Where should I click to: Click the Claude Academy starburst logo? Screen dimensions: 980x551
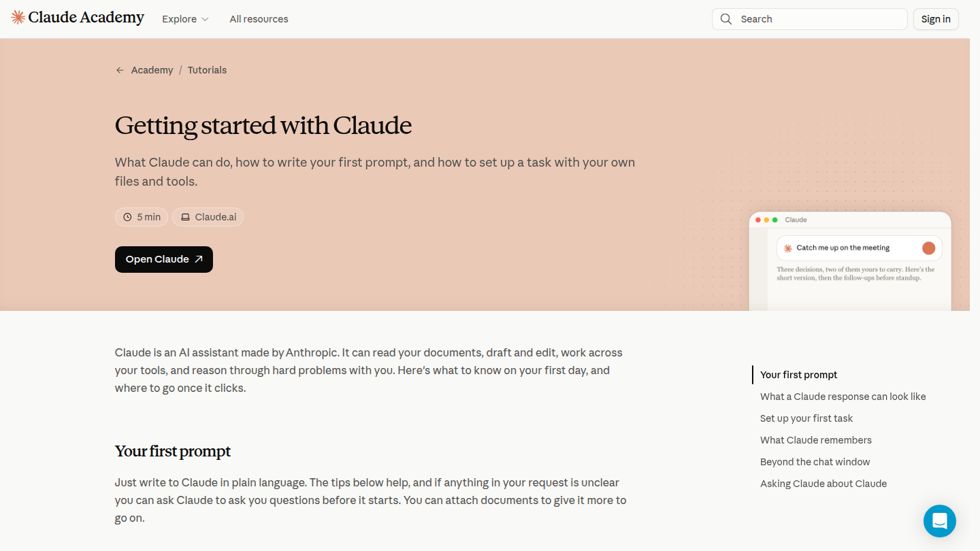click(x=18, y=18)
